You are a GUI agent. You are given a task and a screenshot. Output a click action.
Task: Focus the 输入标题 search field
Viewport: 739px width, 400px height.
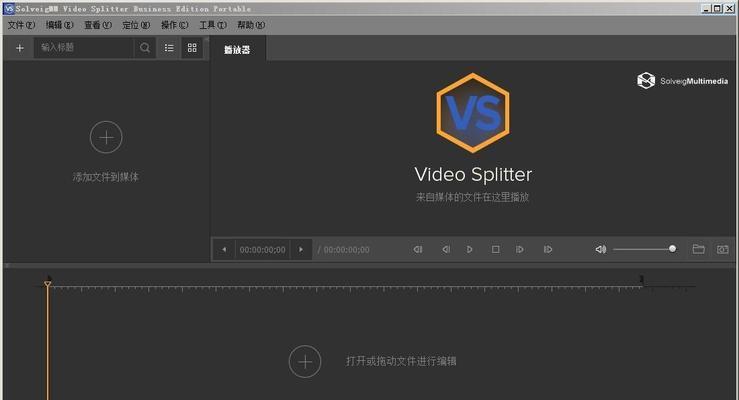[x=84, y=48]
